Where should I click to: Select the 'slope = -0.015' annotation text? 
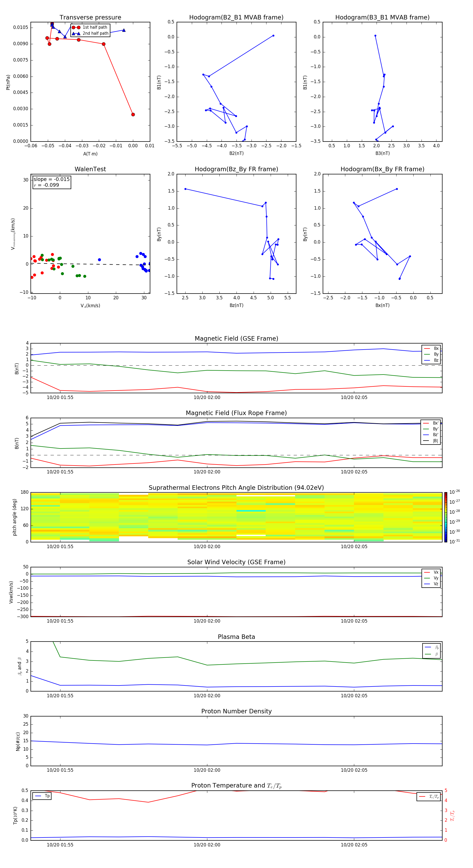52,179
